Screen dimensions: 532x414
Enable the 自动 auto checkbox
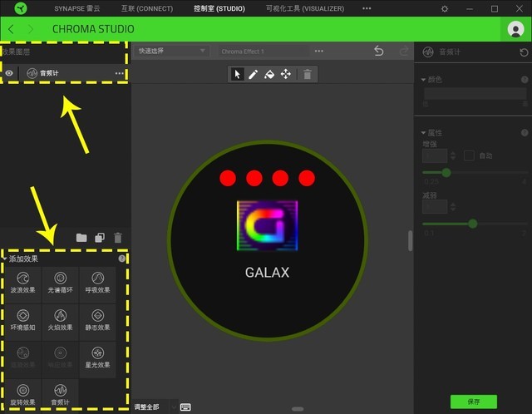[x=469, y=155]
